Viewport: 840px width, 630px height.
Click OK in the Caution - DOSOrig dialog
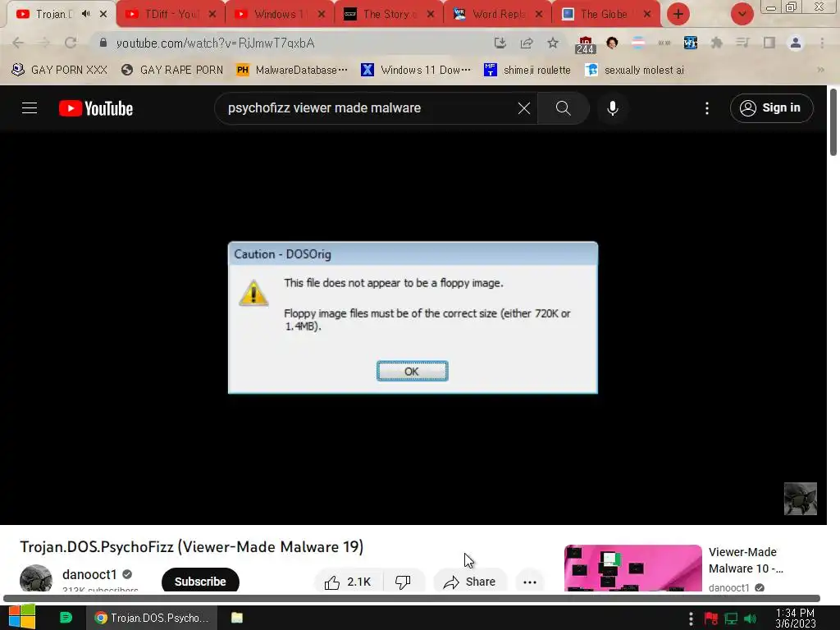(412, 372)
